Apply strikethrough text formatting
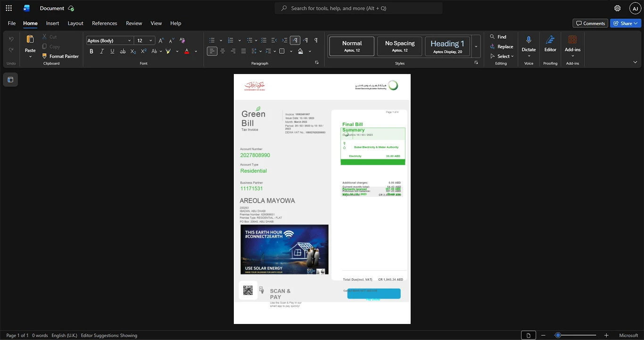Image resolution: width=644 pixels, height=340 pixels. [123, 51]
